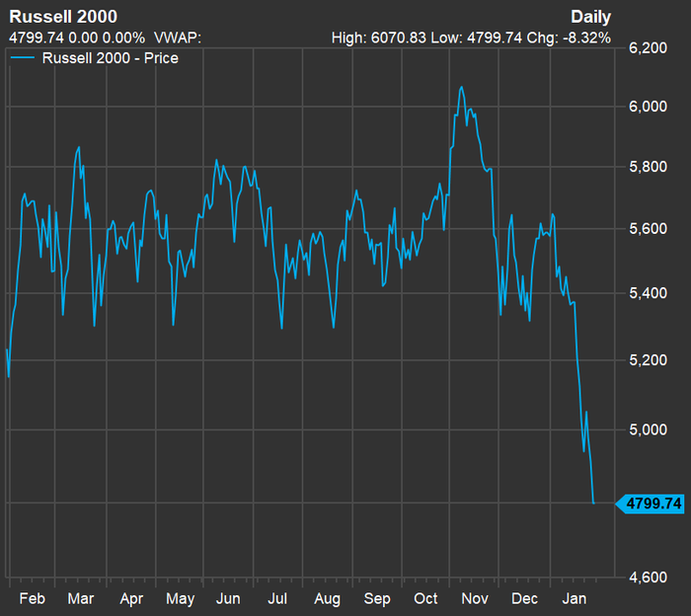This screenshot has width=691, height=616.
Task: Click the 6,200 y-axis label
Action: 648,47
